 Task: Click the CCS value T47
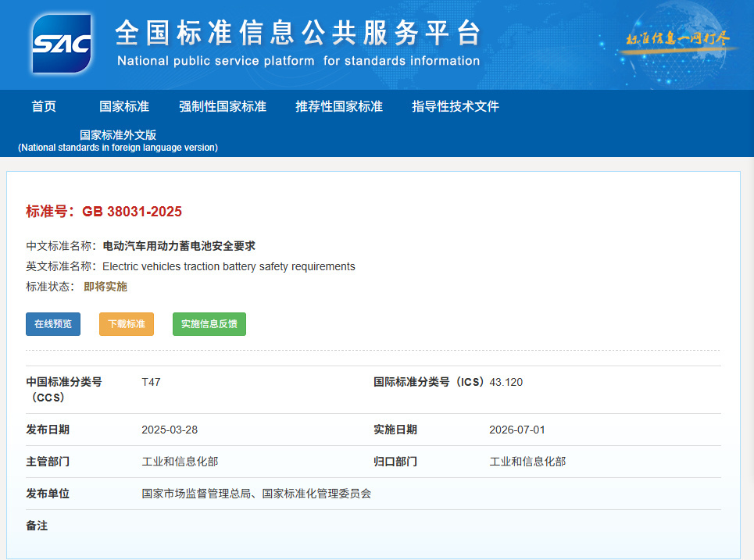(x=151, y=382)
